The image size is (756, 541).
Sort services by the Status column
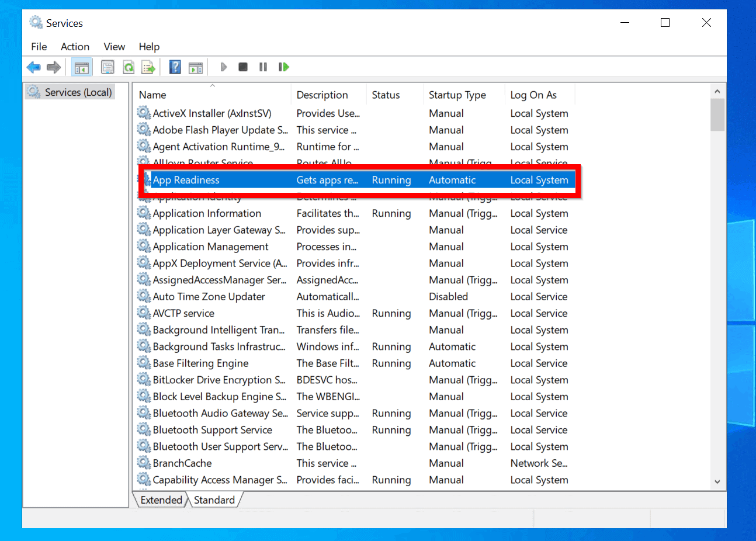coord(386,94)
